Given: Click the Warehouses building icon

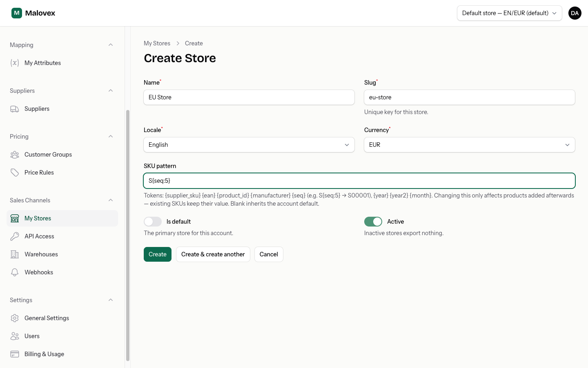Looking at the screenshot, I should (15, 254).
